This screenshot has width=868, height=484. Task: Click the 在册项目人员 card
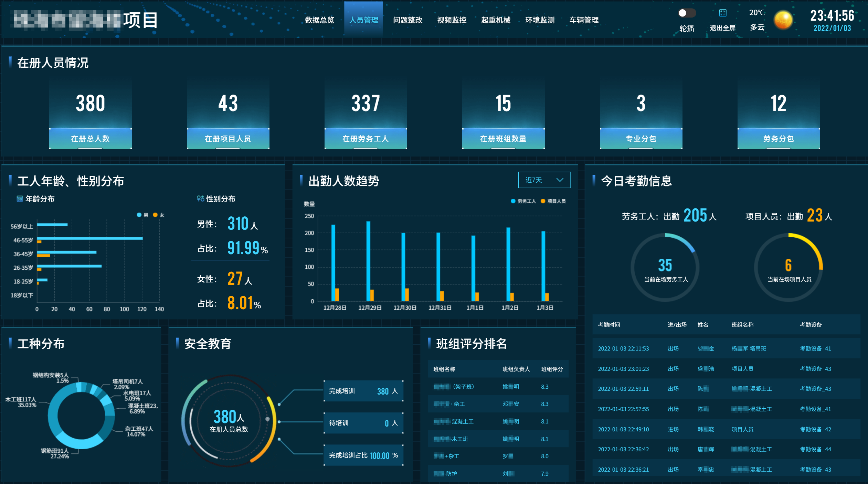228,114
